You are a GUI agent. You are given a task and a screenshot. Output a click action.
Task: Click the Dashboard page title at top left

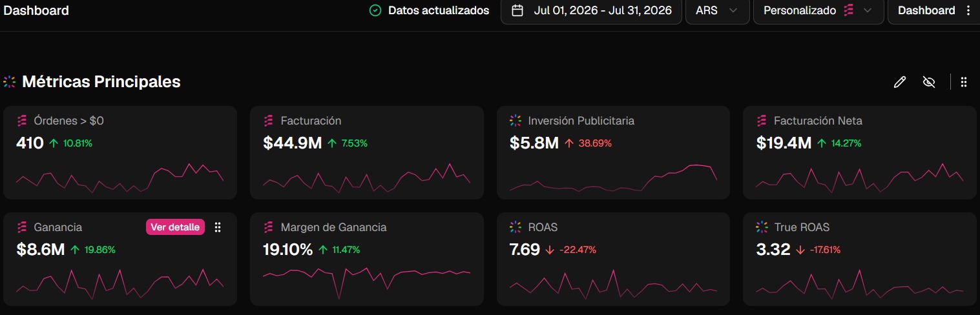click(37, 10)
